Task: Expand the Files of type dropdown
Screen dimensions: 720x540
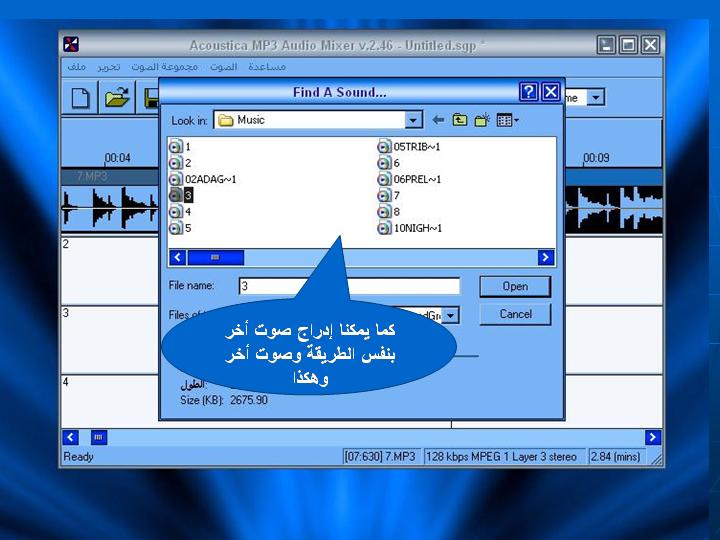Action: (x=450, y=315)
